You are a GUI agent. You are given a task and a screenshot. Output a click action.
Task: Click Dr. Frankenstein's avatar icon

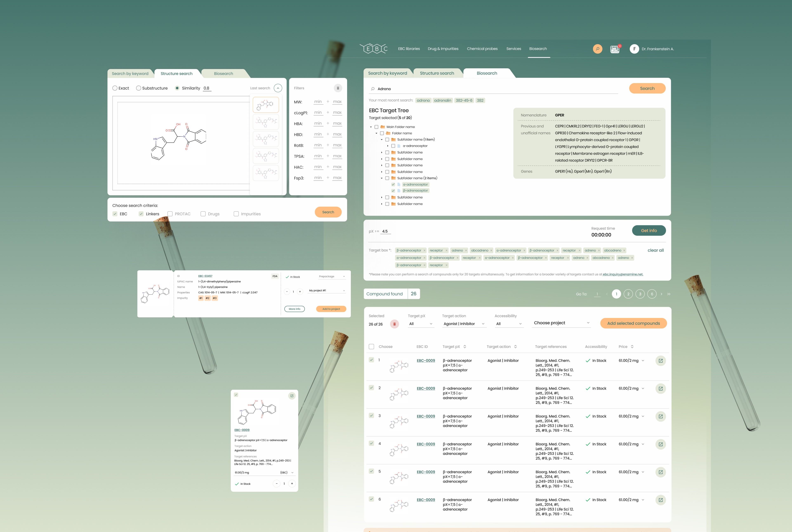coord(634,49)
